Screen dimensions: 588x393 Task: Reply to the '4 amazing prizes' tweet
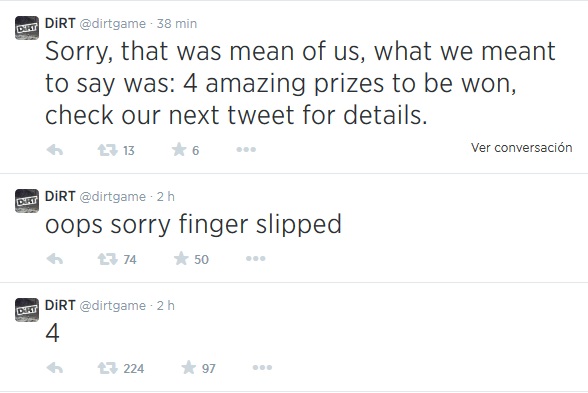(55, 150)
